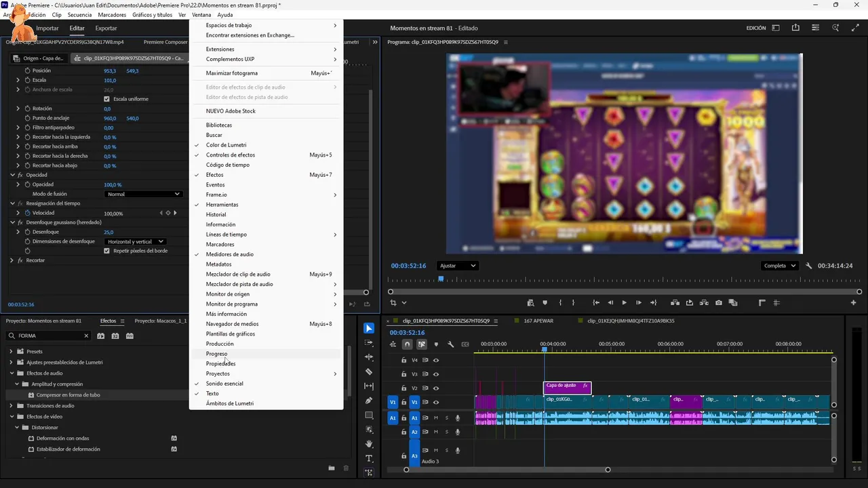The image size is (868, 488).
Task: Create new custom bin in Effects panel
Action: point(332,468)
